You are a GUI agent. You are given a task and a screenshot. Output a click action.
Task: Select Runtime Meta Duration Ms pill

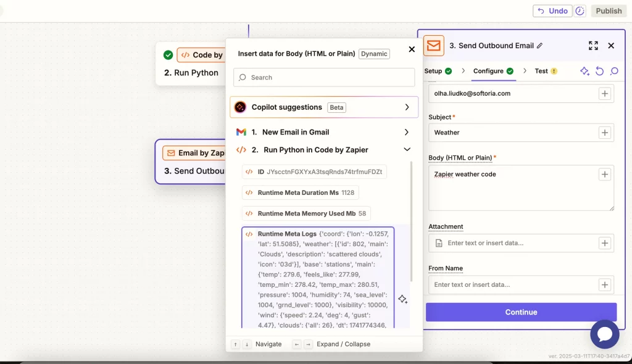click(x=301, y=192)
